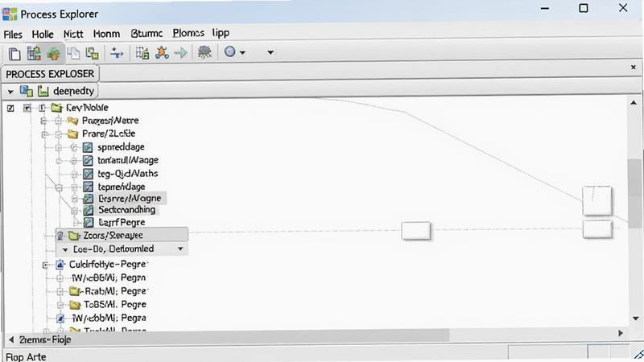
Task: Click the horizontal scrollbar left arrow
Action: coord(11,339)
